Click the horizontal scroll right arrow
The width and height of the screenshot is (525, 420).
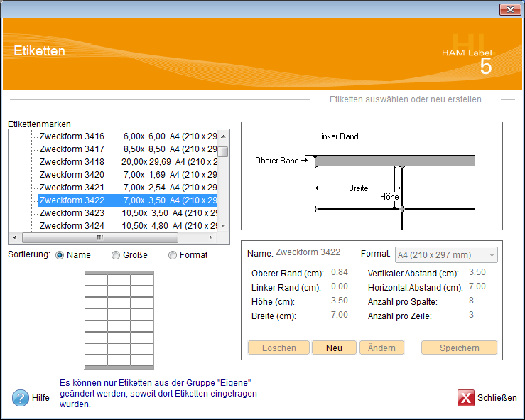[x=210, y=237]
